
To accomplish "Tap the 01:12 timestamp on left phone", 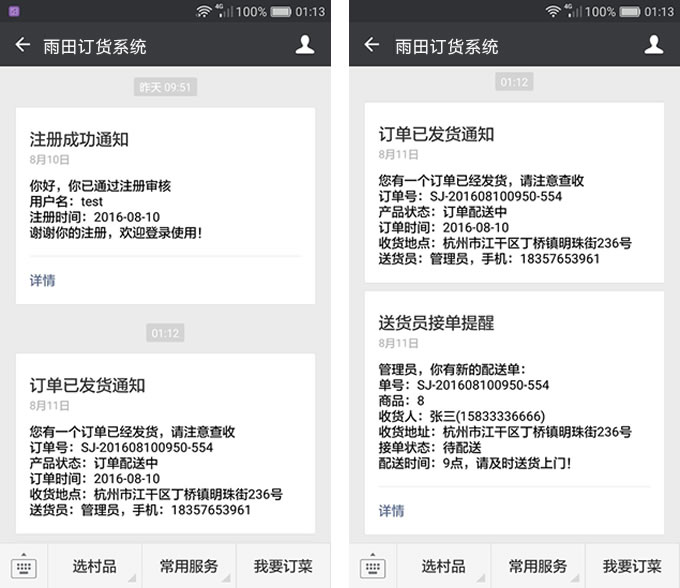I will tap(165, 333).
